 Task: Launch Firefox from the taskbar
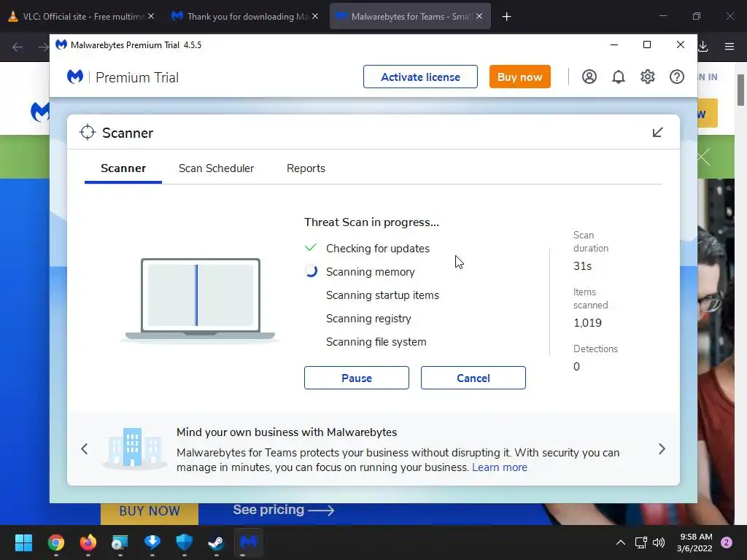pyautogui.click(x=88, y=542)
